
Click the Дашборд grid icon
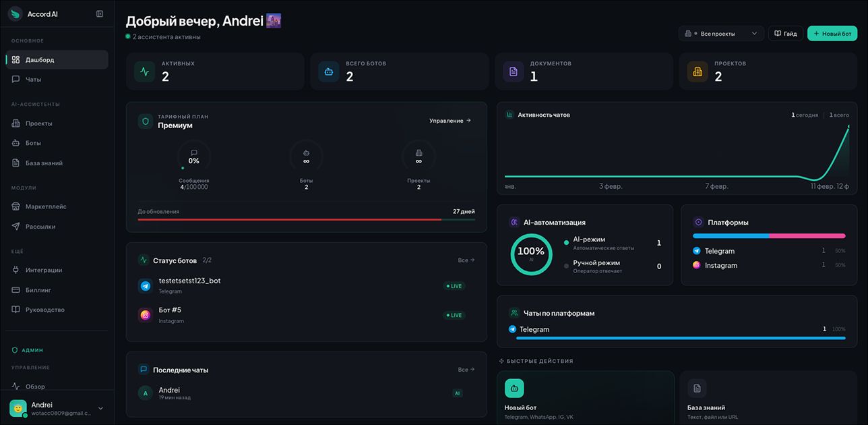pos(15,59)
